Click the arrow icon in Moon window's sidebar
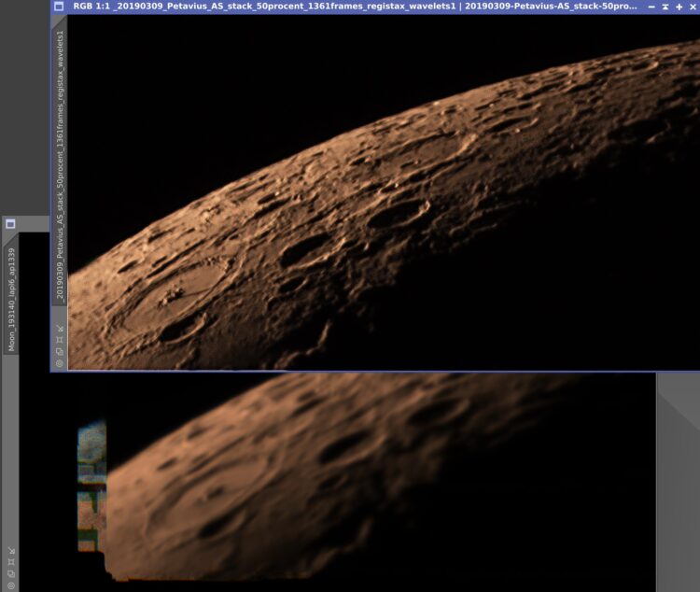 click(x=11, y=551)
